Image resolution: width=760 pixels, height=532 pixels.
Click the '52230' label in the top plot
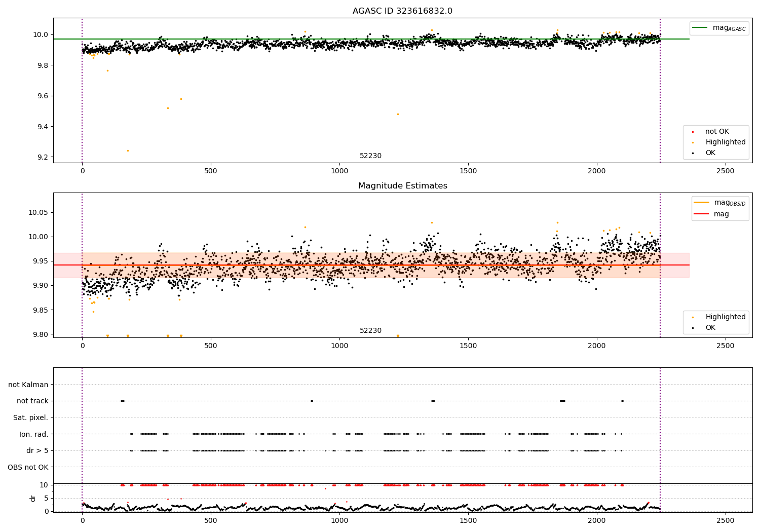click(370, 156)
